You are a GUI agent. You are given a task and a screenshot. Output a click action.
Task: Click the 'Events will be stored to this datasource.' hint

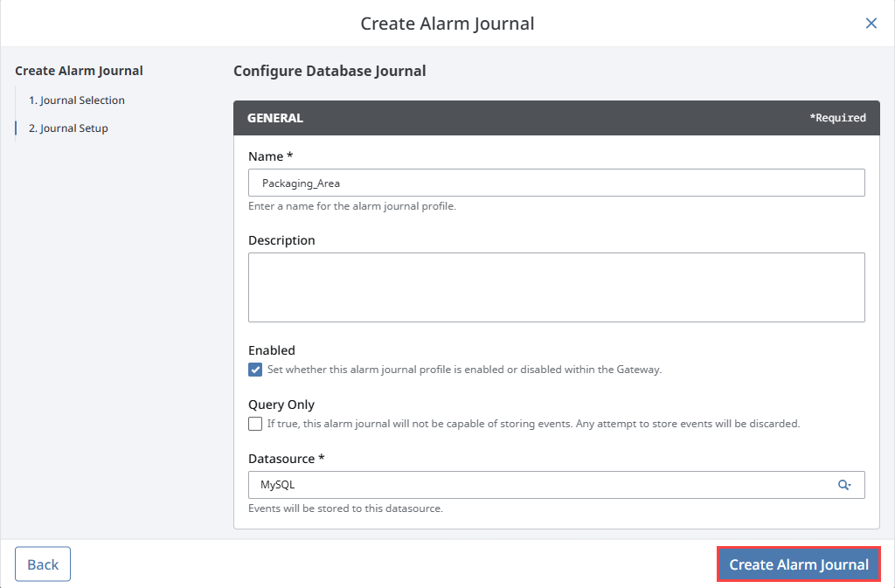tap(345, 508)
